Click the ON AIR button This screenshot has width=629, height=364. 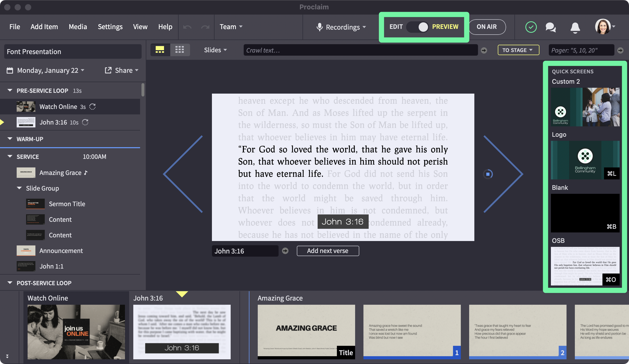pos(487,27)
